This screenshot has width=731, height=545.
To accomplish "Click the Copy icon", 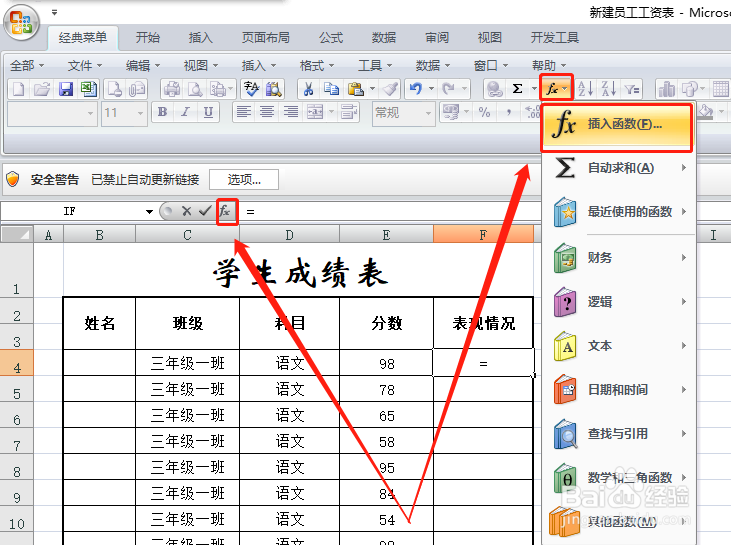I will [x=331, y=89].
